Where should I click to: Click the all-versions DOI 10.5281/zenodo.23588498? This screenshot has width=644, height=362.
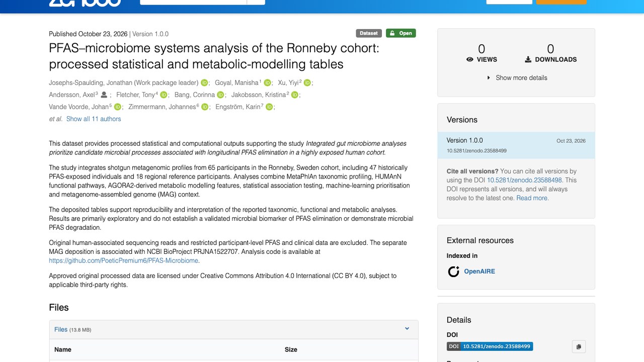point(524,180)
